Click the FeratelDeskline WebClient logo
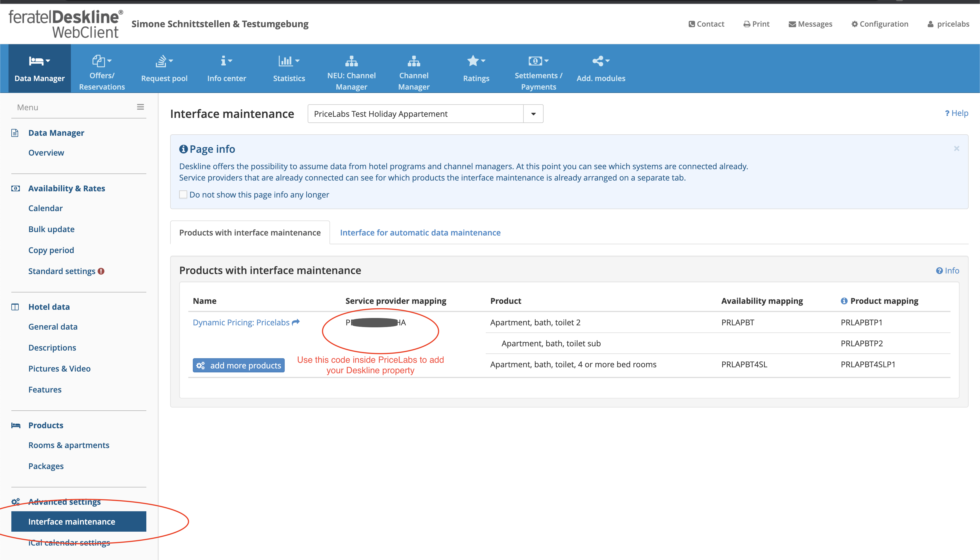980x560 pixels. pos(66,24)
